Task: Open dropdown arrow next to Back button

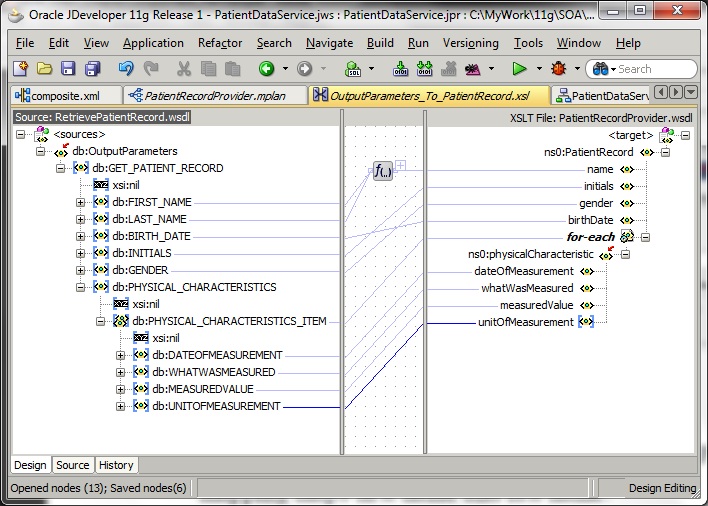Action: (x=285, y=69)
